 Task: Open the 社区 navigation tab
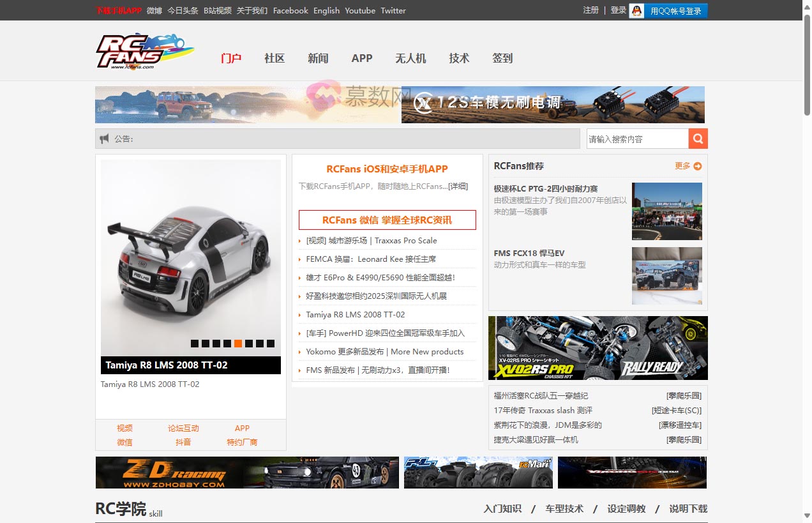pyautogui.click(x=274, y=58)
